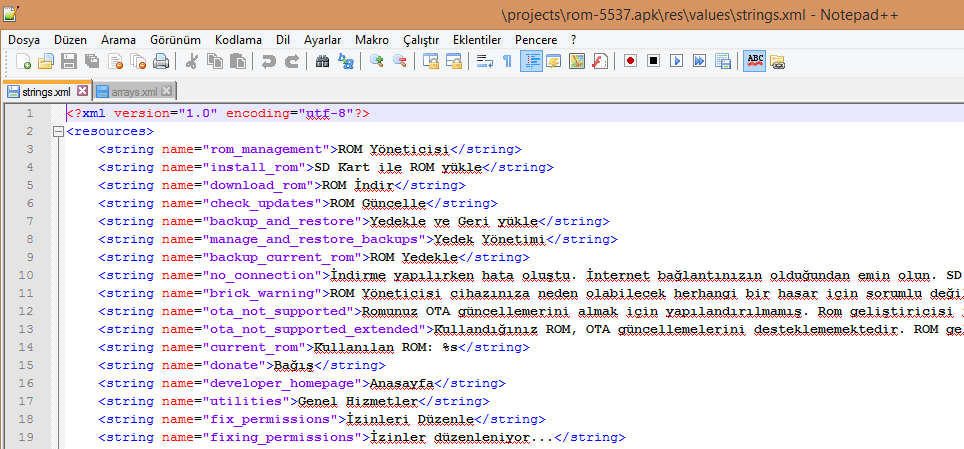Close the arrays.xml tab
The image size is (964, 449).
167,91
